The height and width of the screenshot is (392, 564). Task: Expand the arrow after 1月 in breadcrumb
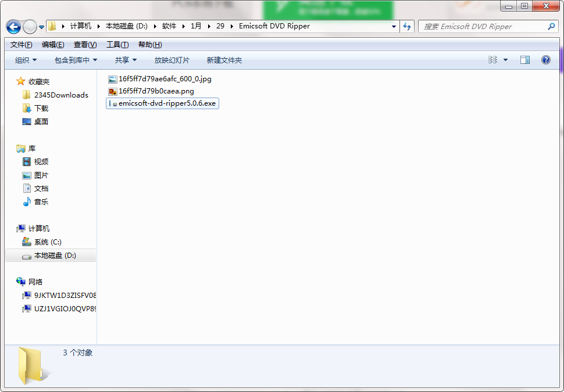click(x=209, y=26)
